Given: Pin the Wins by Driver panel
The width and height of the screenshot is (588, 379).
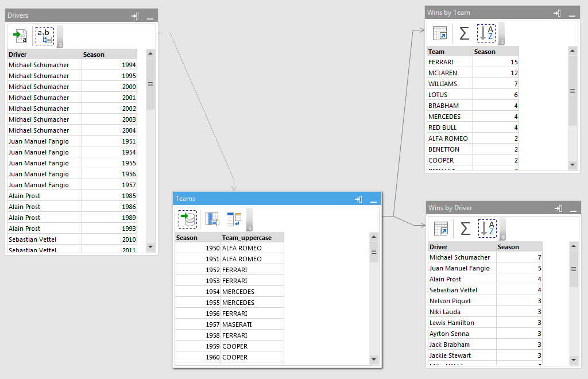Looking at the screenshot, I should pyautogui.click(x=558, y=208).
